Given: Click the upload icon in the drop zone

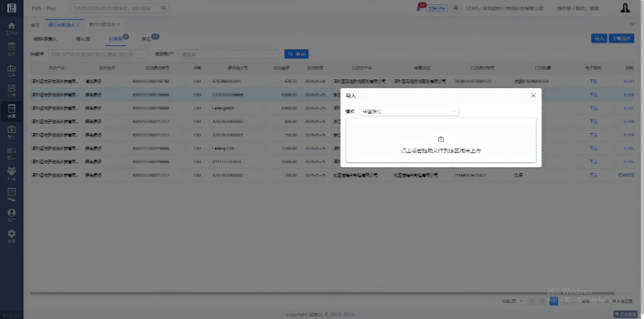Looking at the screenshot, I should [441, 138].
